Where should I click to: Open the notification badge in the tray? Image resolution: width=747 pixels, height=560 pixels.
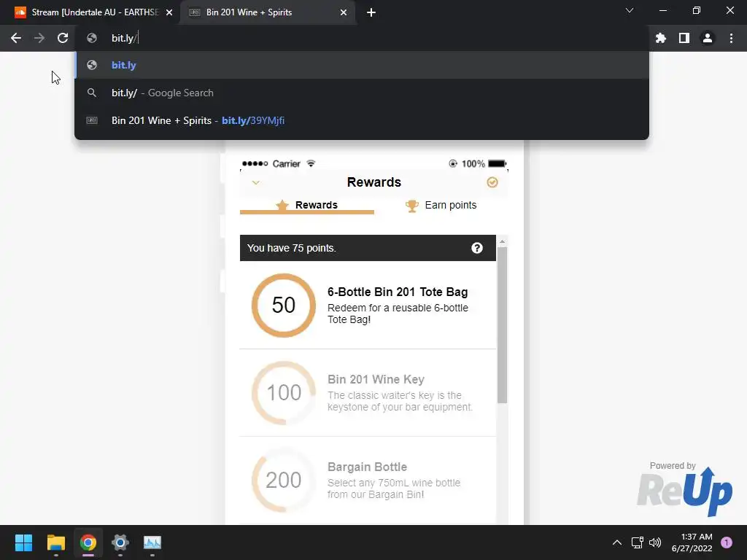[x=726, y=542]
